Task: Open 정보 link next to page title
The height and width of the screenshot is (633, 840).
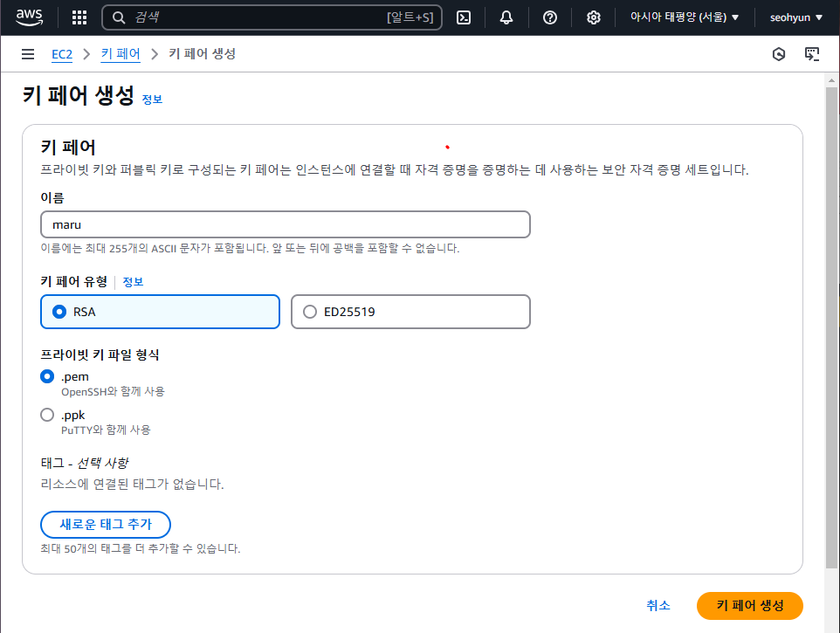Action: pyautogui.click(x=152, y=100)
